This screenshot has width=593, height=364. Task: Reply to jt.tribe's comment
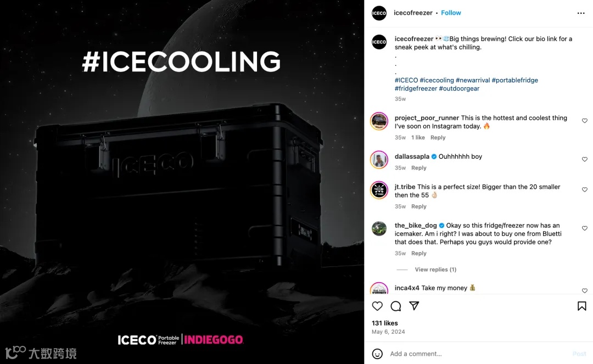click(418, 206)
